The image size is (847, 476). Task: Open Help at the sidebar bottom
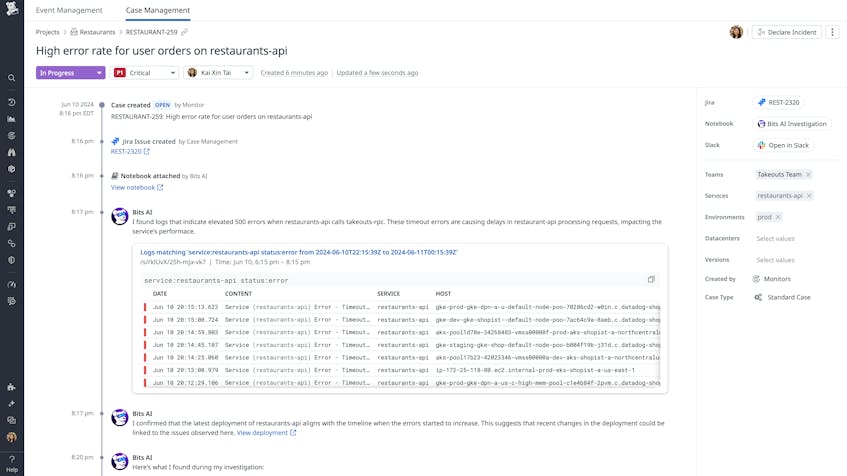tap(12, 464)
